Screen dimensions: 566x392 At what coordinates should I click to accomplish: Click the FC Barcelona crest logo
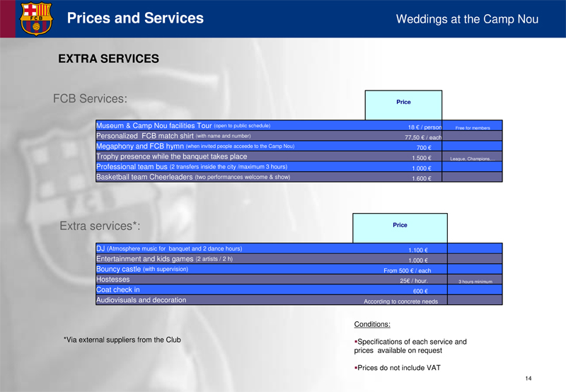click(36, 18)
